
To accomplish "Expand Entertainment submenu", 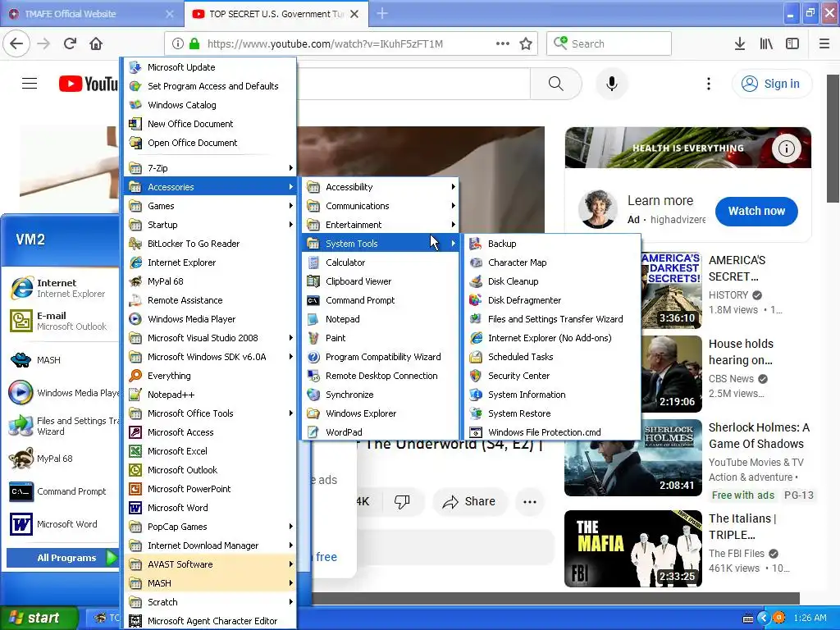I will (381, 225).
